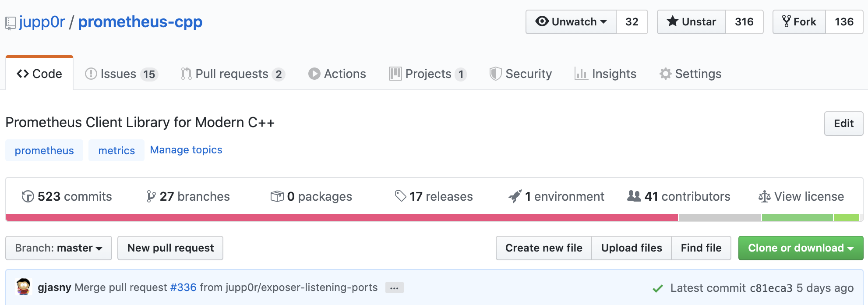Open the Branch: master dropdown

click(x=59, y=248)
